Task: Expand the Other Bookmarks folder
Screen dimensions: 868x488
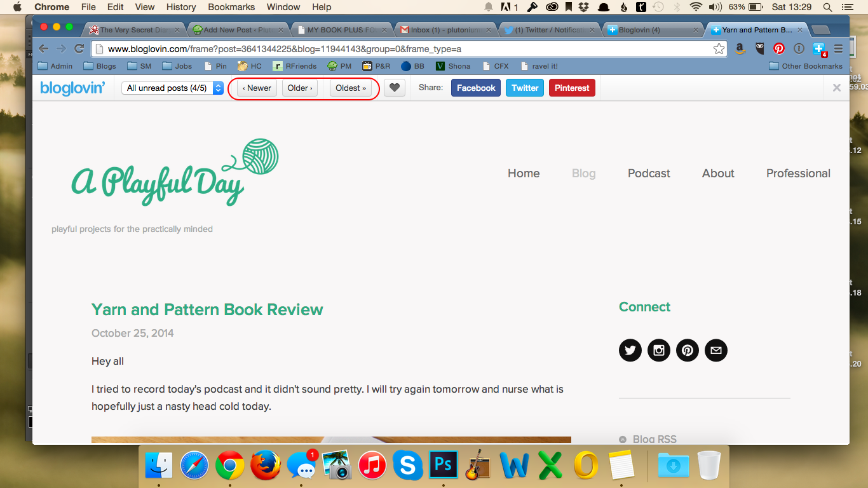Action: pyautogui.click(x=806, y=66)
